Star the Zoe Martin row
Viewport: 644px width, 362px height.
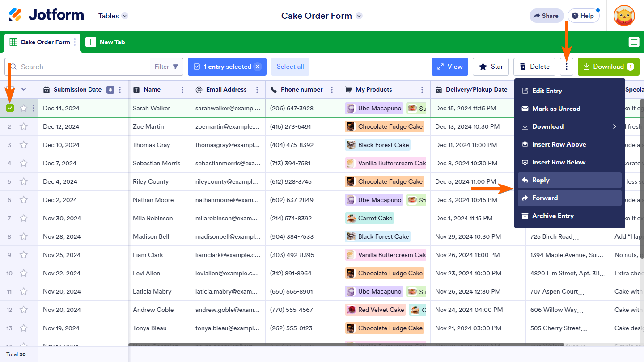tap(24, 126)
